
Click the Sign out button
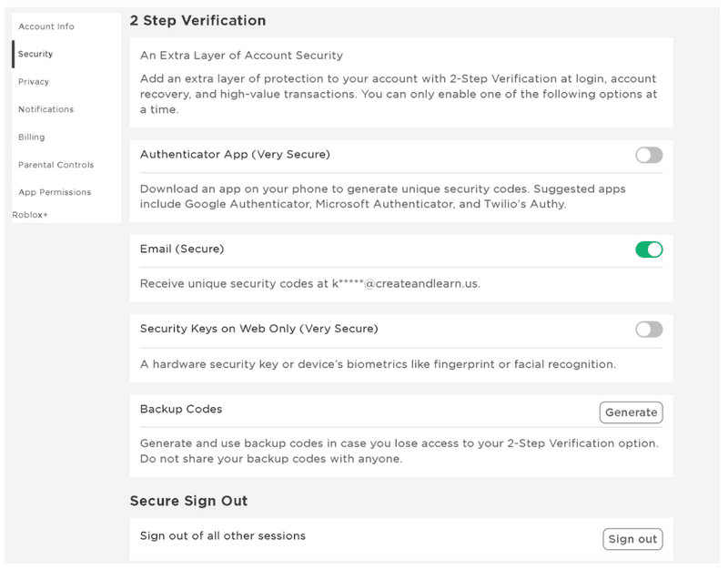[632, 539]
